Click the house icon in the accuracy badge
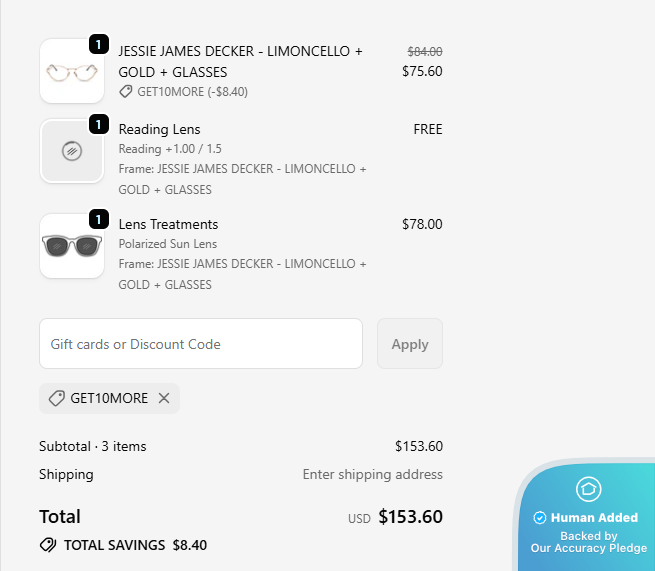This screenshot has height=571, width=655. 588,489
